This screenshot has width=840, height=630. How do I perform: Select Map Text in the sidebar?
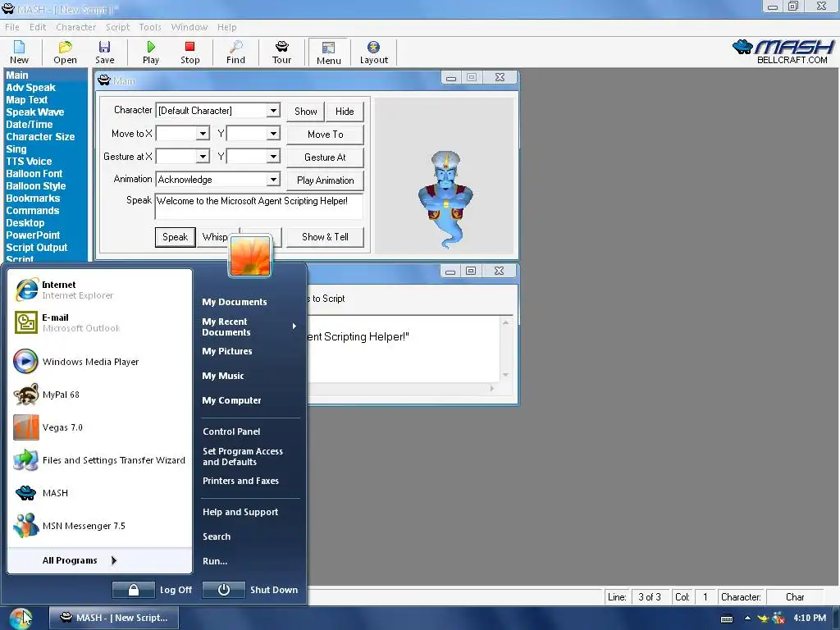(x=27, y=99)
